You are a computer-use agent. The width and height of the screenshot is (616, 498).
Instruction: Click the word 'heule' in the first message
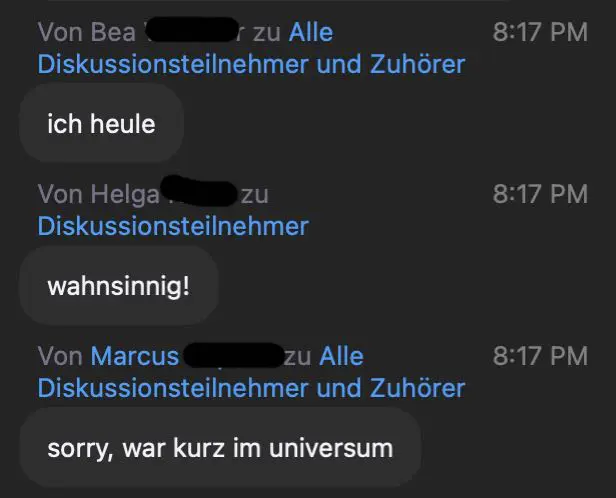(x=123, y=124)
